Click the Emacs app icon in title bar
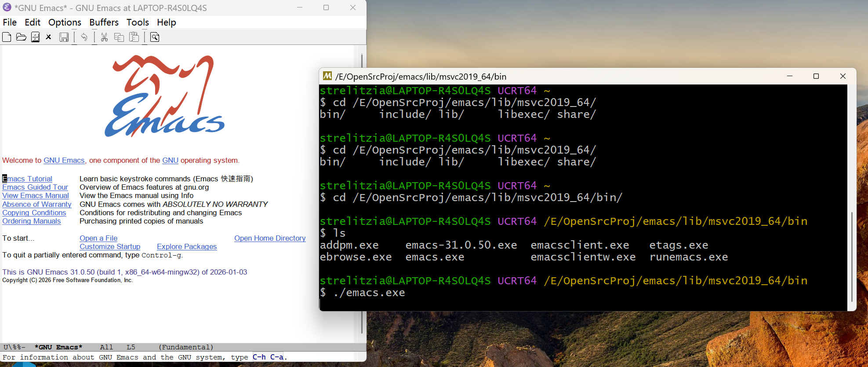868x367 pixels. pyautogui.click(x=7, y=7)
